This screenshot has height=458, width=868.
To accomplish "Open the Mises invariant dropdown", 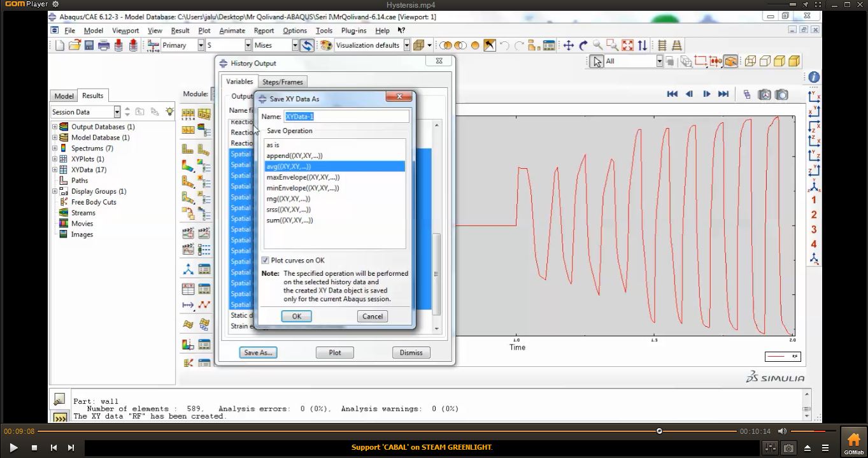I will coord(295,45).
